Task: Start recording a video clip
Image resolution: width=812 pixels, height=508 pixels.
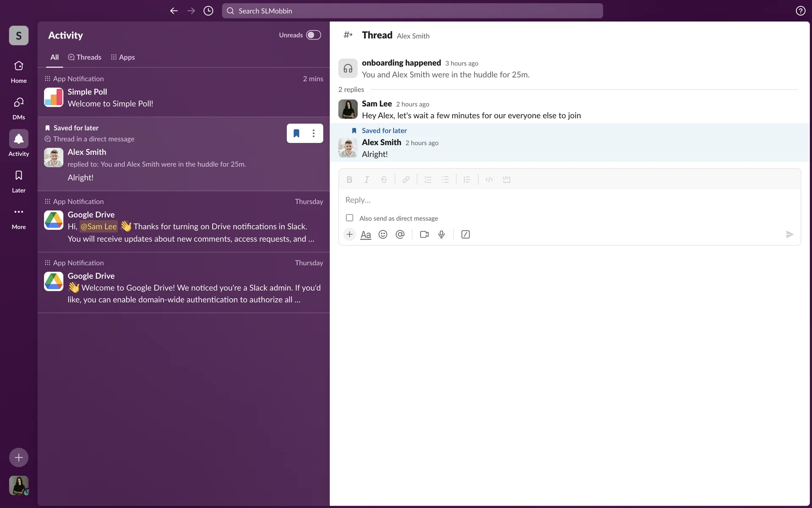Action: click(x=424, y=235)
